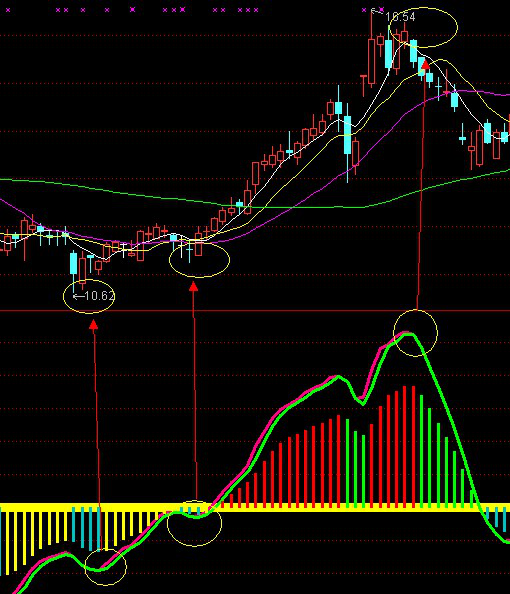Click the yellow ellipse at the price peak

tap(423, 28)
